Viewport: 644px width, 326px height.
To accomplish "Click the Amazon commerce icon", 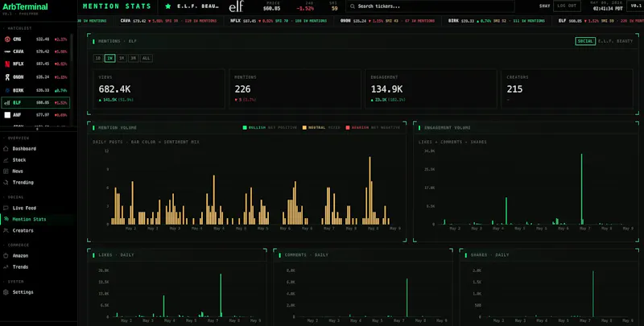I will (6, 256).
